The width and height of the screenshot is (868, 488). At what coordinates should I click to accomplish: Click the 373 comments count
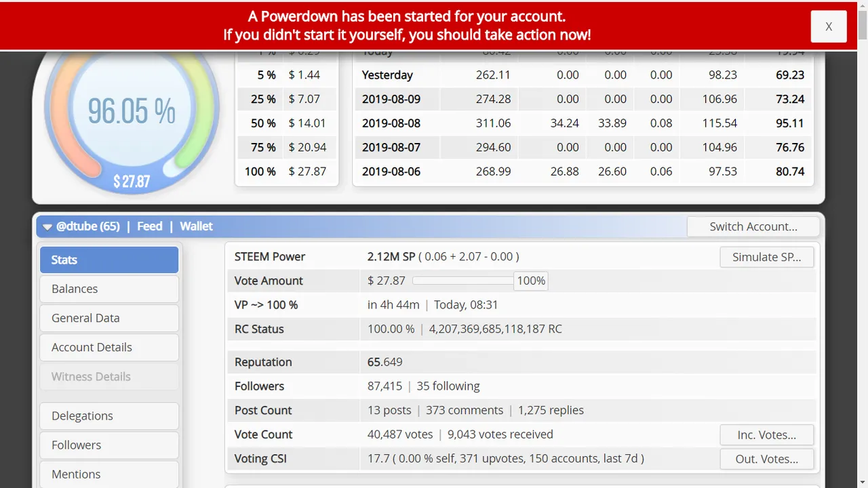465,411
